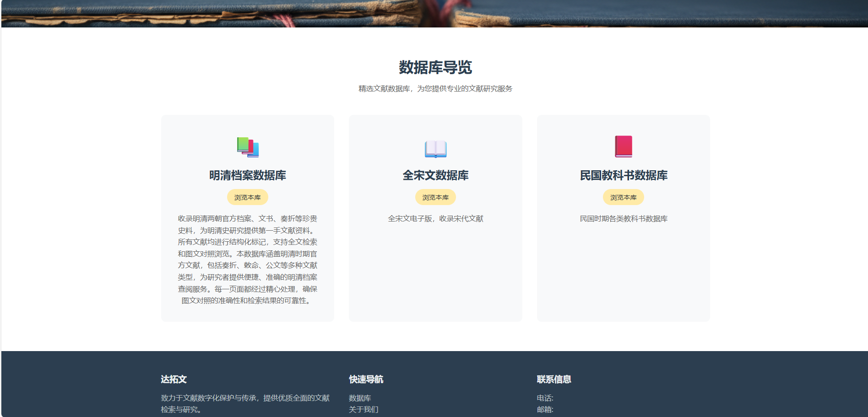Click the red book icon on 民国教科书数据库 card
The height and width of the screenshot is (417, 868).
[624, 146]
